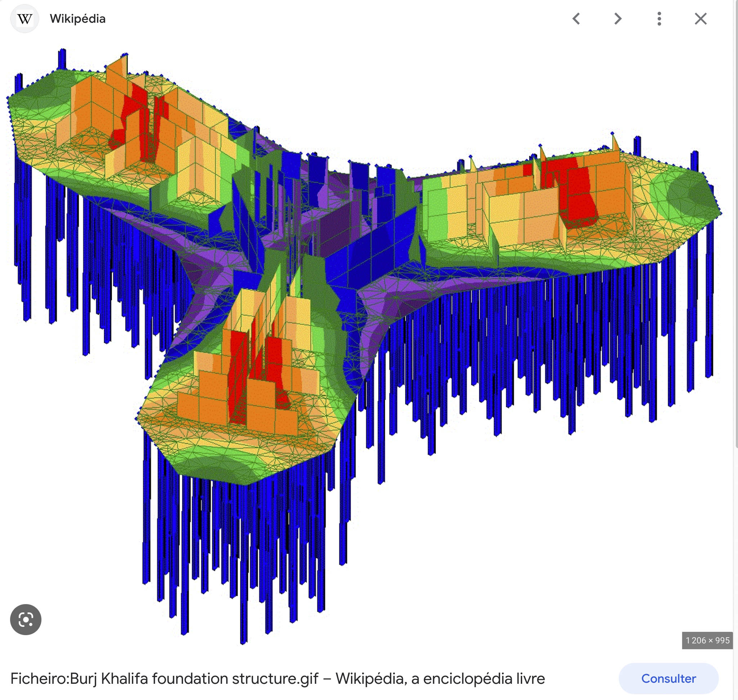Open the Ficheiro:Burj Khalifa foundation structure.gif title link
The image size is (738, 700).
(277, 678)
